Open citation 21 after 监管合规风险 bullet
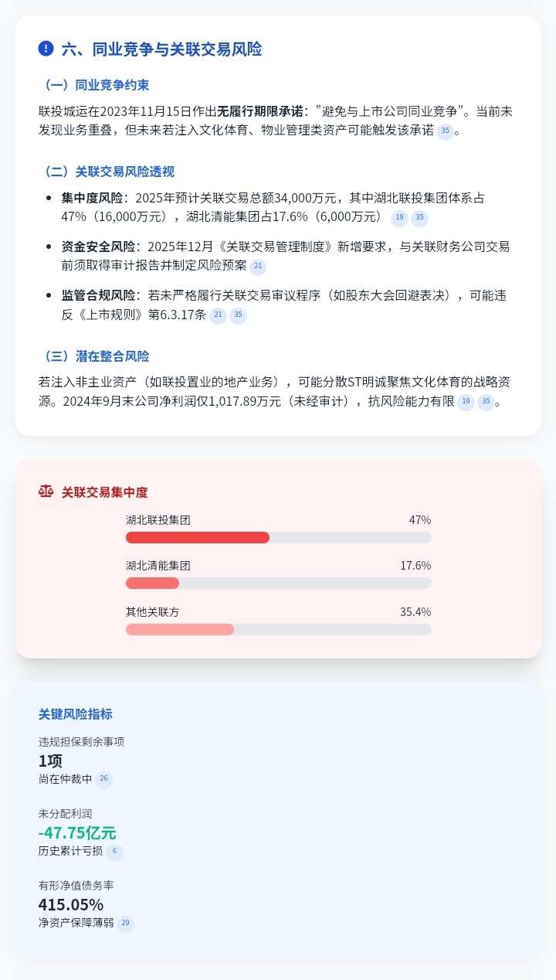Screen dimensions: 556x980 click(x=218, y=315)
